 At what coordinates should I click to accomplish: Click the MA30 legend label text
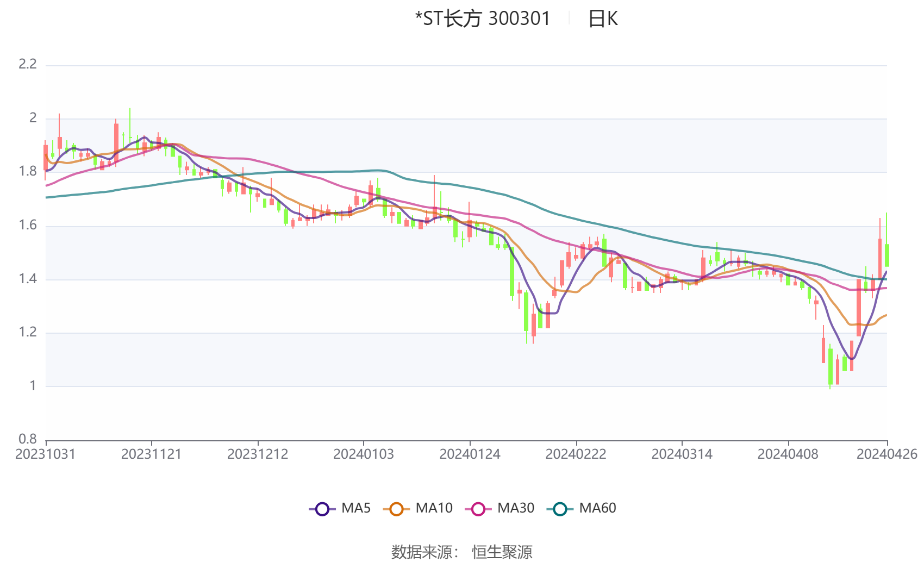click(516, 508)
